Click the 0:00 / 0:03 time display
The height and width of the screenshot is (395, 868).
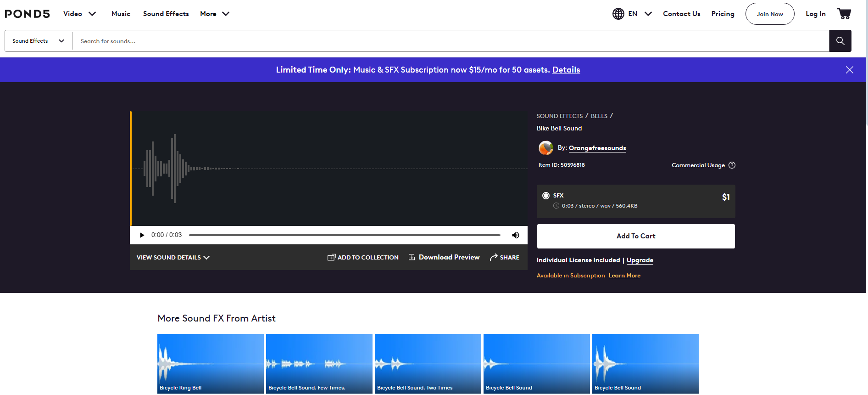(167, 235)
